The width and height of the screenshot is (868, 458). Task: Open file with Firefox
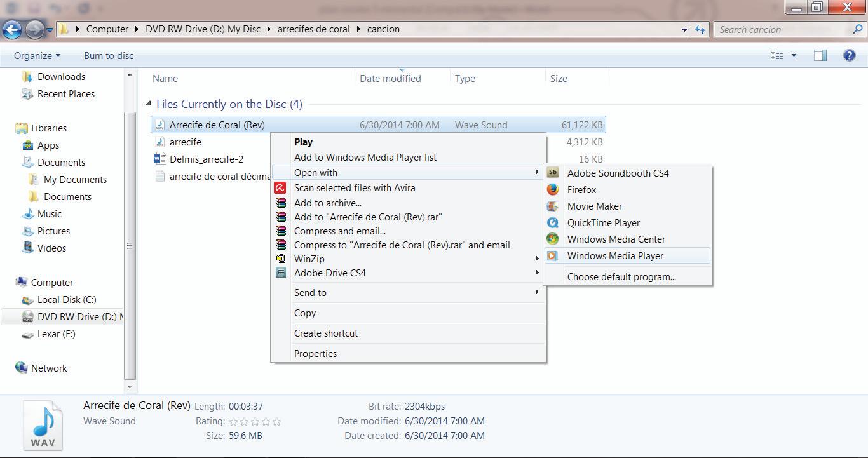[x=628, y=190]
